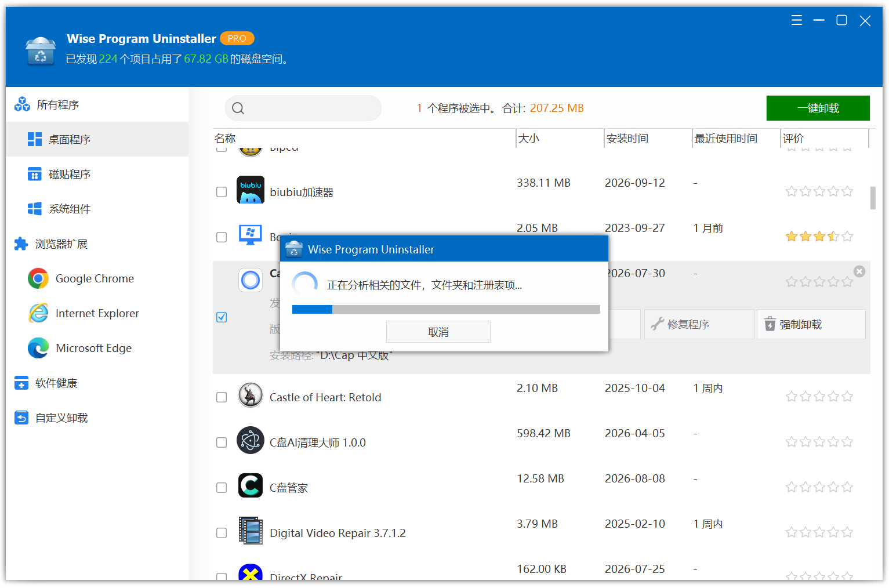Screen dimensions: 889x588
Task: Click the 自定义卸载 icon
Action: pos(21,418)
